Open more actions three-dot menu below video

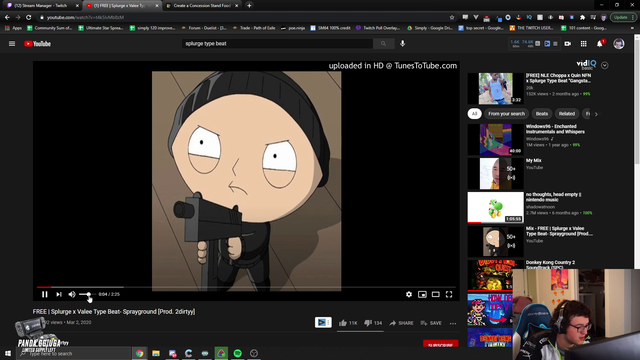pos(453,323)
